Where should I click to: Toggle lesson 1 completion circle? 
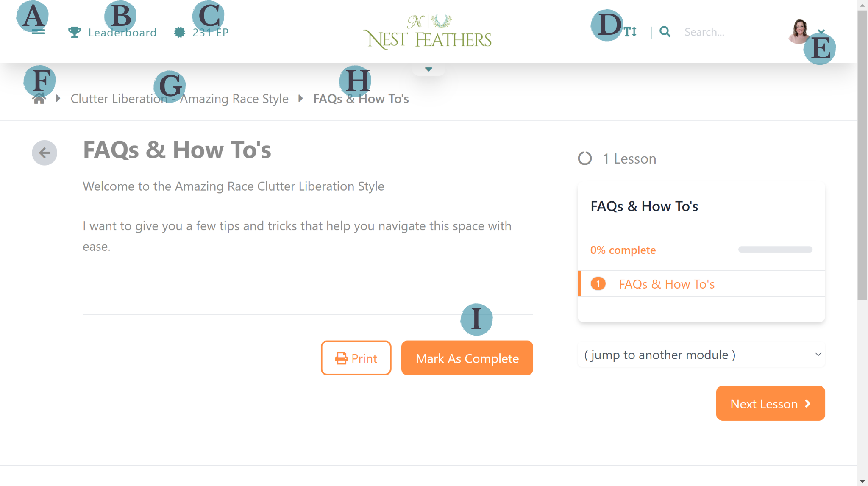coord(598,283)
